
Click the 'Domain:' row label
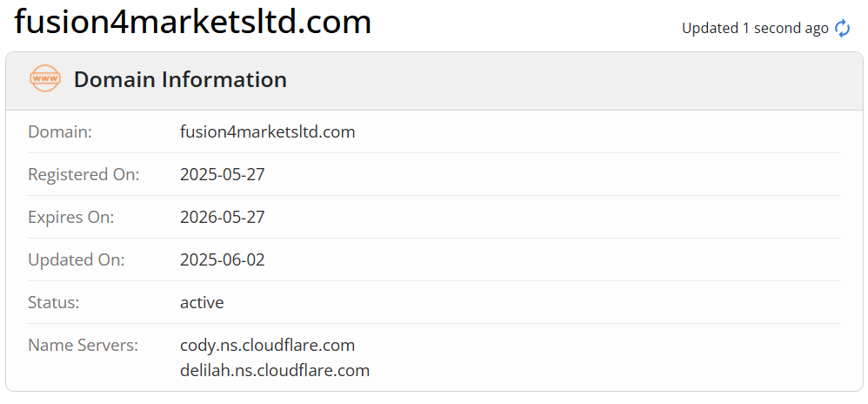60,132
